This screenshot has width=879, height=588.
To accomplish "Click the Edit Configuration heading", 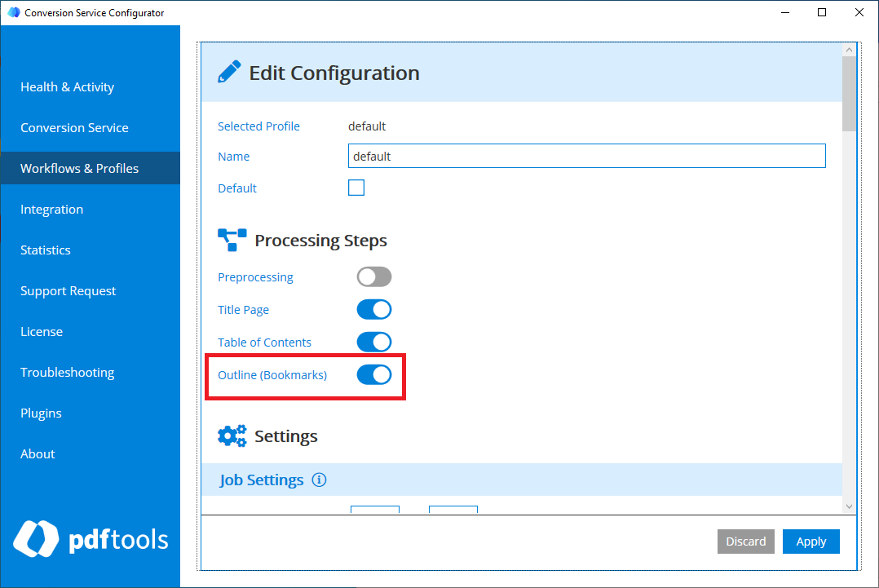I will pyautogui.click(x=334, y=73).
